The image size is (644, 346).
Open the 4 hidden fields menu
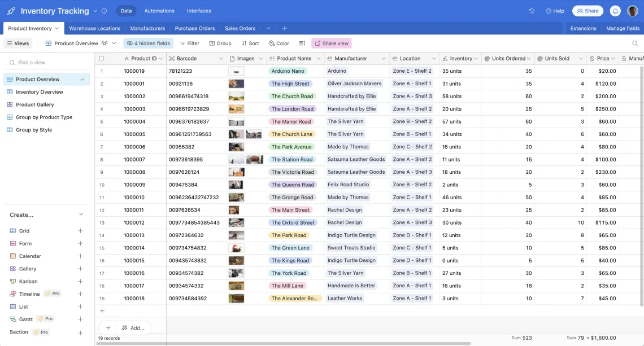(x=148, y=43)
